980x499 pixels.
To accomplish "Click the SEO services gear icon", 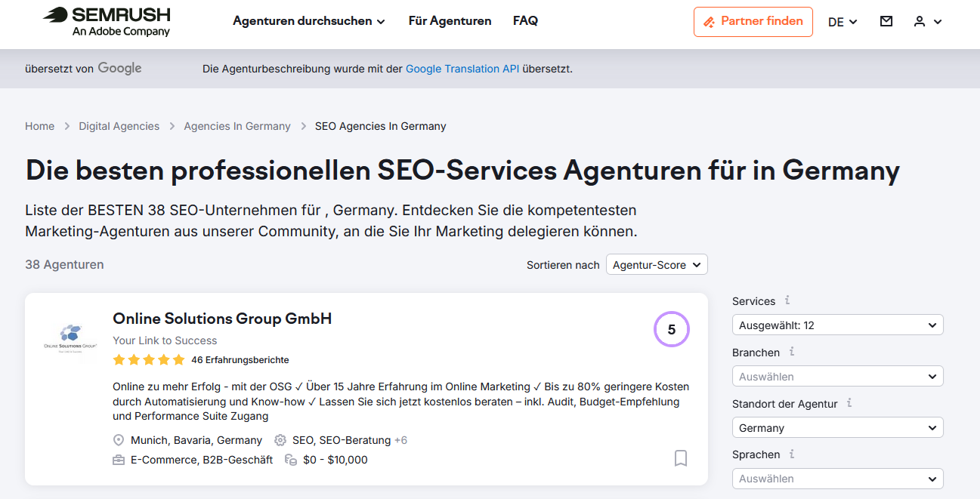I will (x=280, y=440).
